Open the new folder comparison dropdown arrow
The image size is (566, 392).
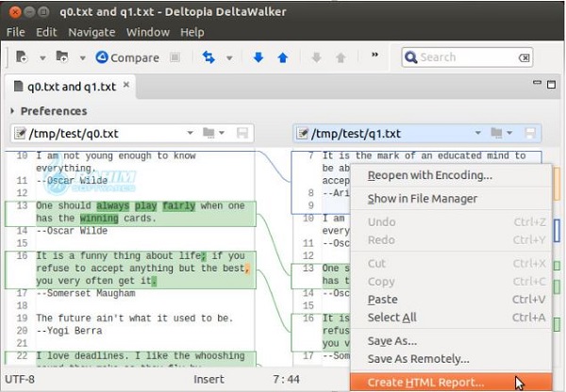[x=83, y=57]
